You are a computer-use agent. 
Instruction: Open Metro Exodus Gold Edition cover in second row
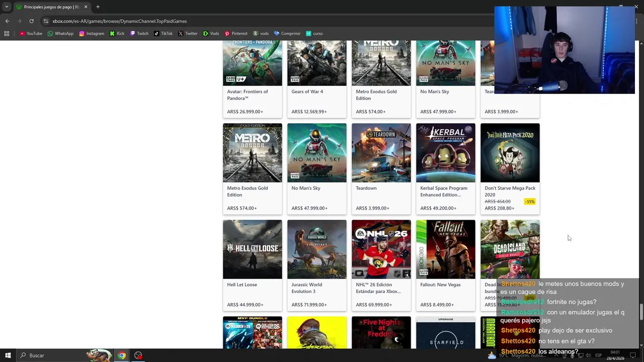tap(253, 153)
